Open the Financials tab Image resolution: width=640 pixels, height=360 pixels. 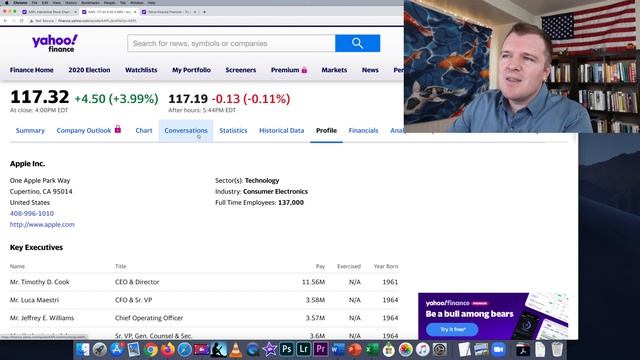363,131
